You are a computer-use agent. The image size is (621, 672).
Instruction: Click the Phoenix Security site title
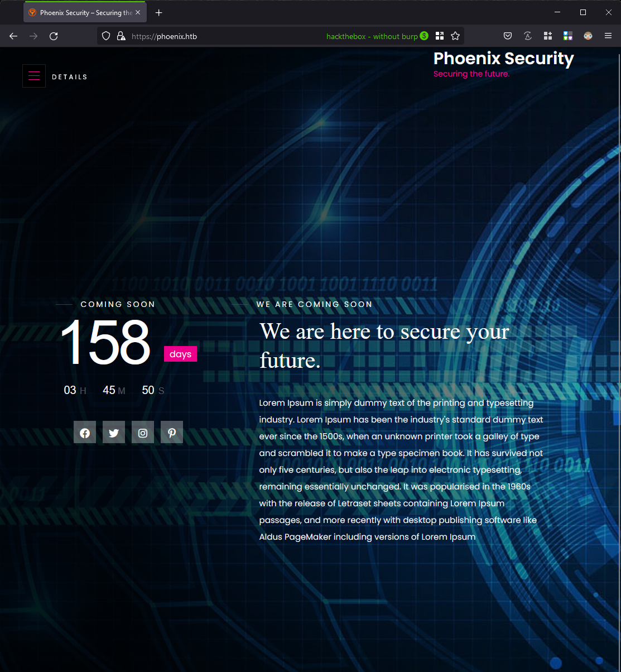coord(503,59)
